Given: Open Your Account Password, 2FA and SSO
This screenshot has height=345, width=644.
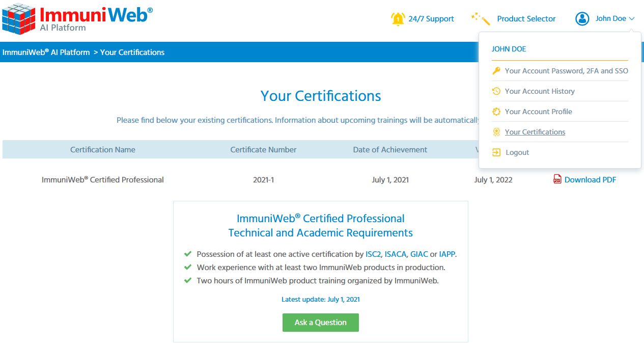Looking at the screenshot, I should (566, 71).
